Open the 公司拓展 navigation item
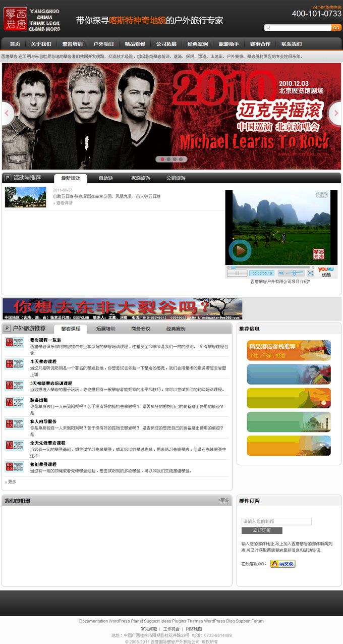Viewport: 343px width, 644px height. click(166, 44)
